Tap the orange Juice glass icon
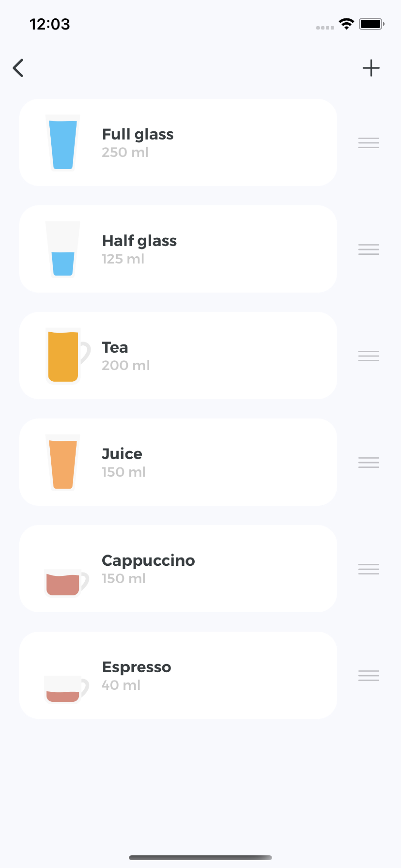401x868 pixels. [x=63, y=463]
